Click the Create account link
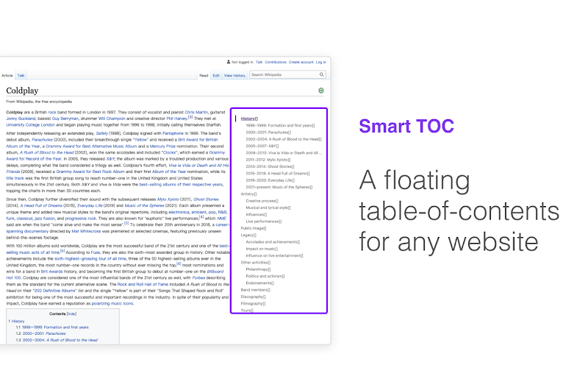The width and height of the screenshot is (588, 368). click(x=301, y=63)
